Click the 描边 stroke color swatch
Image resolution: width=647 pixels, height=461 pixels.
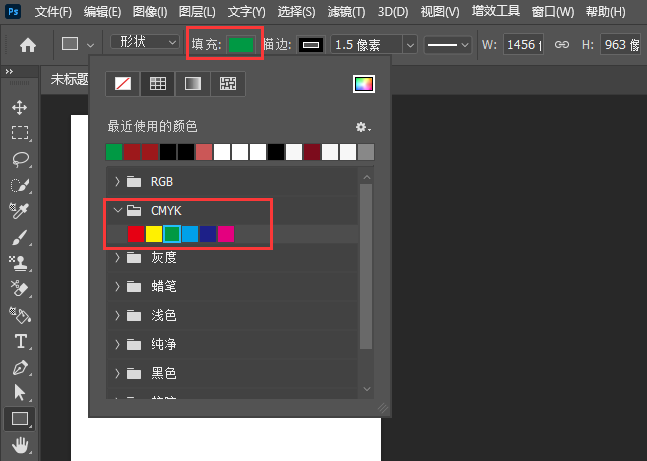[x=311, y=45]
